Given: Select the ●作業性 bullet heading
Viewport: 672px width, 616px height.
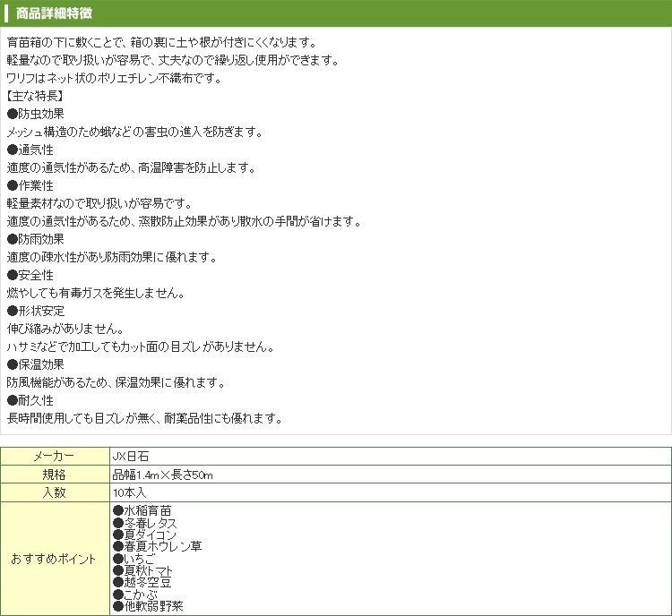Looking at the screenshot, I should click(x=30, y=186).
